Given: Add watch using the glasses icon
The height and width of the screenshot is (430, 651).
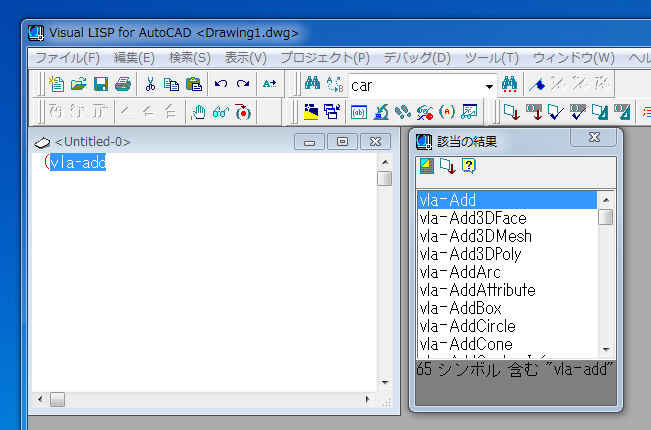Looking at the screenshot, I should click(220, 112).
